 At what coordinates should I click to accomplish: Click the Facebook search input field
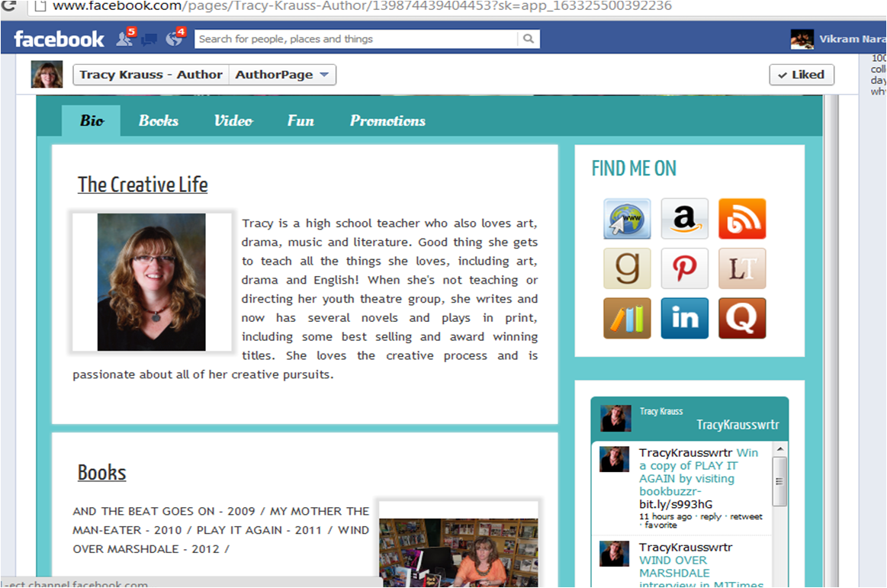(356, 39)
